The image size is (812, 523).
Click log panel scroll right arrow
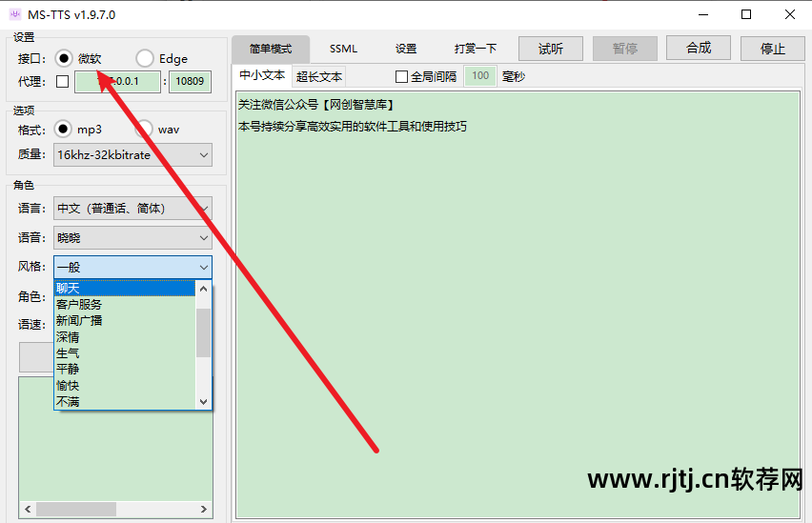click(204, 510)
